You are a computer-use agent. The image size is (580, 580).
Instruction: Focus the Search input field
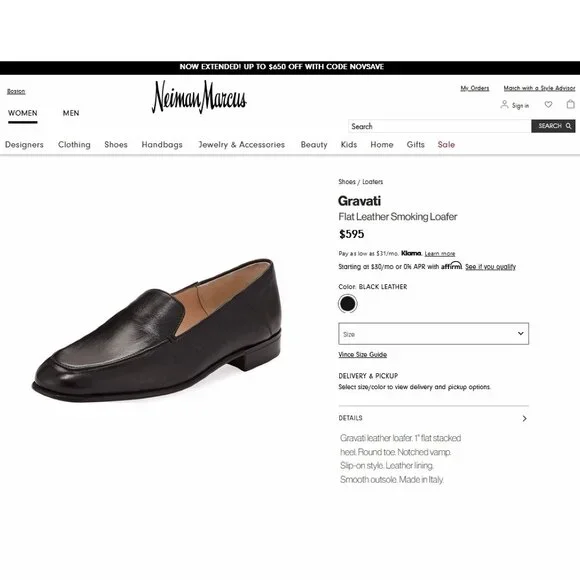439,126
